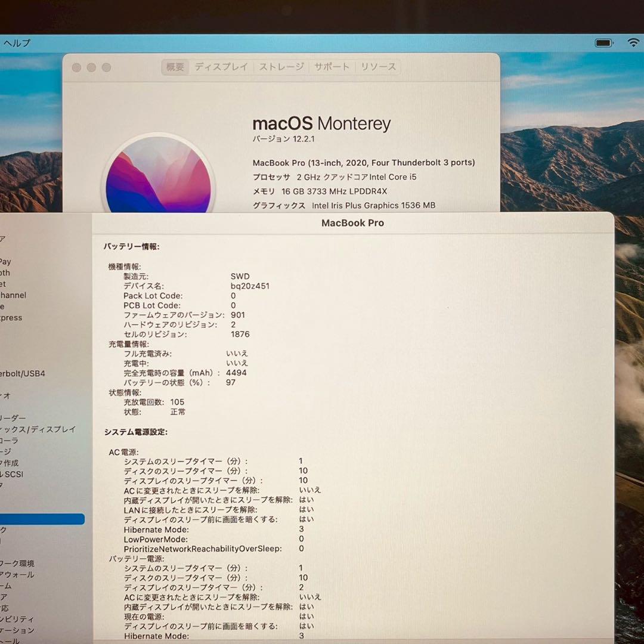Click the PCB Lot Code label

click(x=151, y=305)
